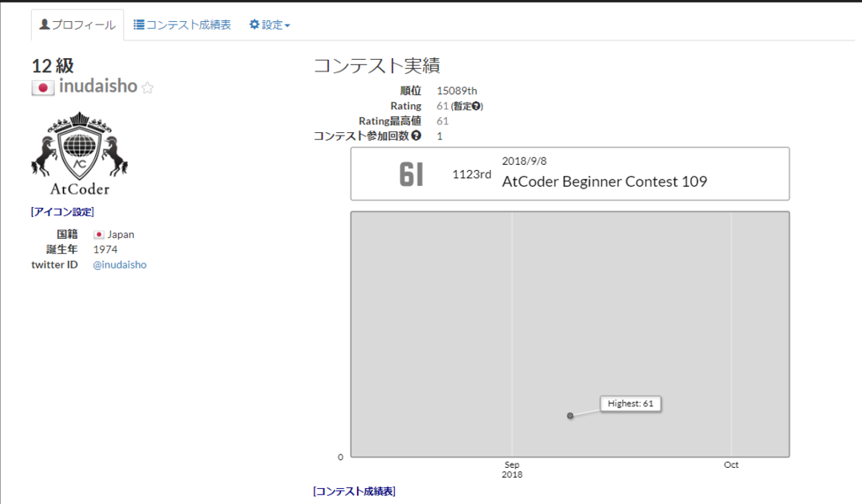This screenshot has width=862, height=504.
Task: Click the Highest: 61 tooltip label
Action: (631, 403)
